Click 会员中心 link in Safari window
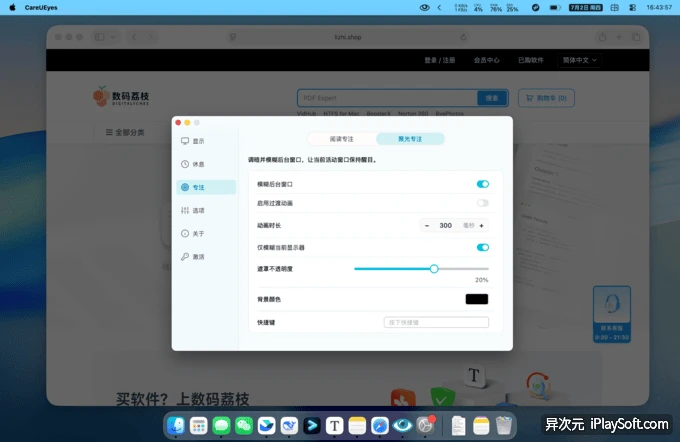The height and width of the screenshot is (442, 680). (x=487, y=60)
